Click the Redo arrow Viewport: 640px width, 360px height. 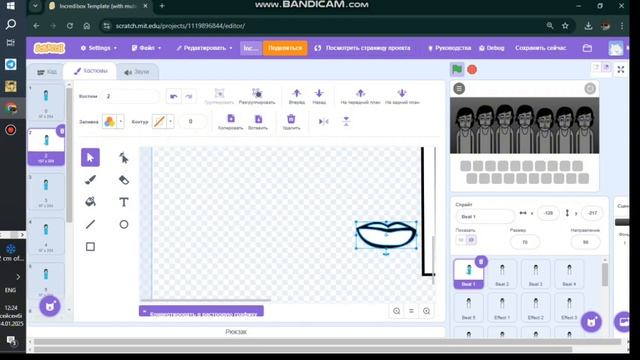point(189,96)
